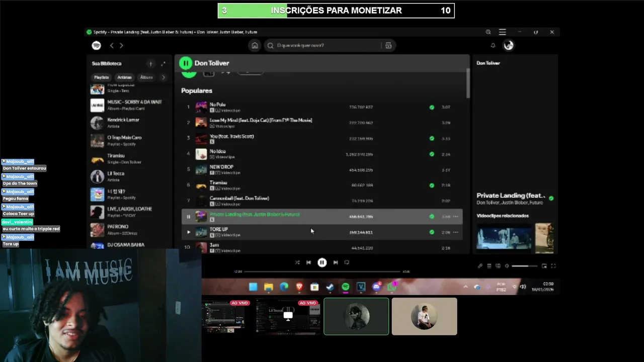Open the queue icon
Image resolution: width=644 pixels, height=362 pixels.
(489, 266)
